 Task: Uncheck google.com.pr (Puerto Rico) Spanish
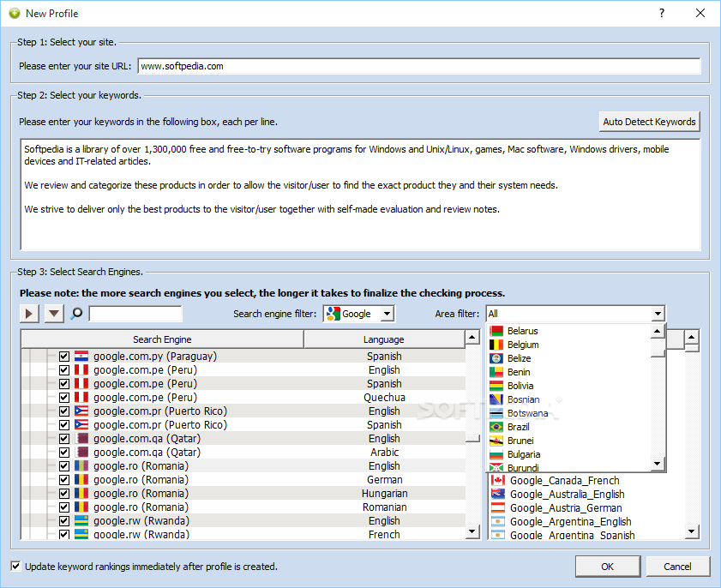pos(64,425)
